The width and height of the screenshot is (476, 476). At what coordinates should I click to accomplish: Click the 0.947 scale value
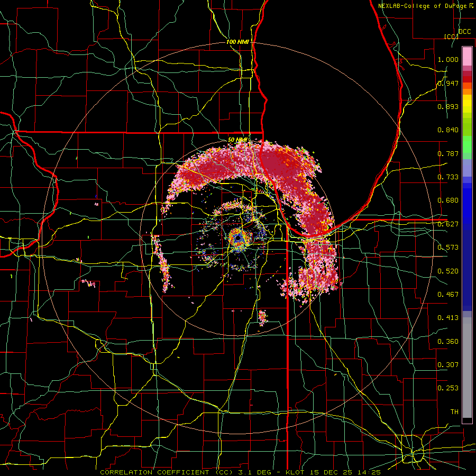tap(448, 83)
